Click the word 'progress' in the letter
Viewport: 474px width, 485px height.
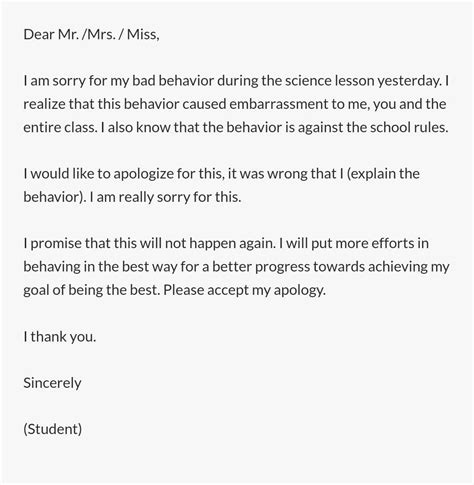point(282,267)
